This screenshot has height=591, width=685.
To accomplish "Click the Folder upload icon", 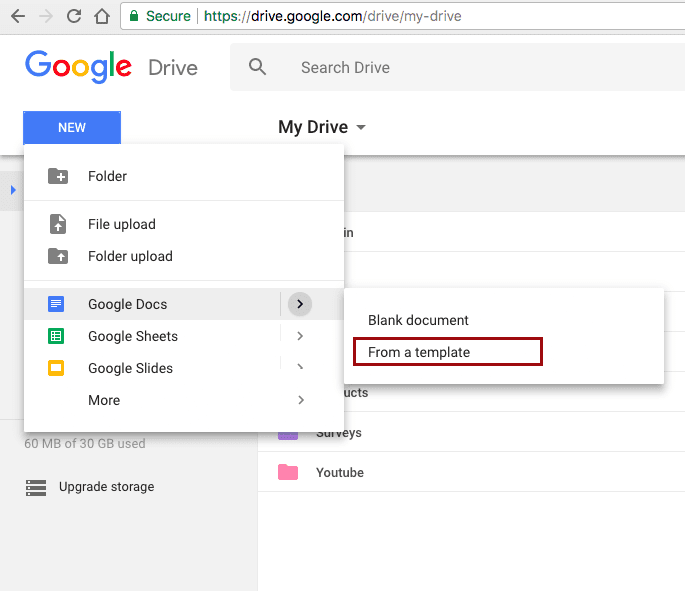I will coord(58,256).
